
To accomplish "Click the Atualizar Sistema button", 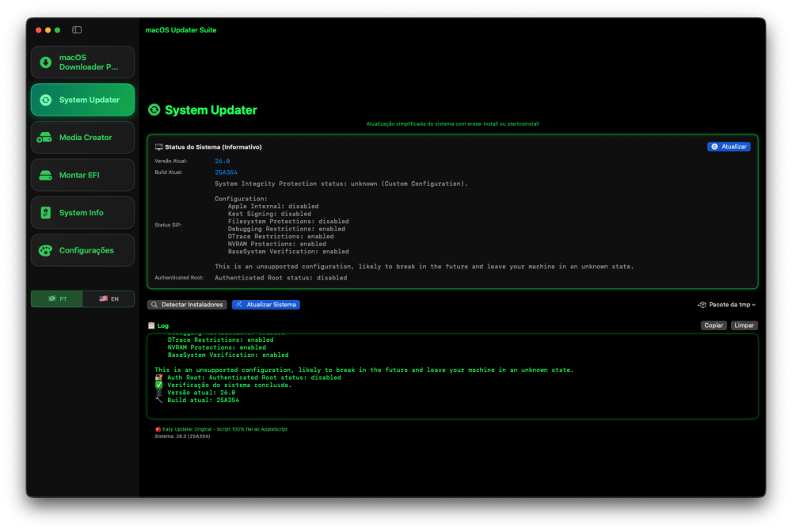I will pos(265,304).
